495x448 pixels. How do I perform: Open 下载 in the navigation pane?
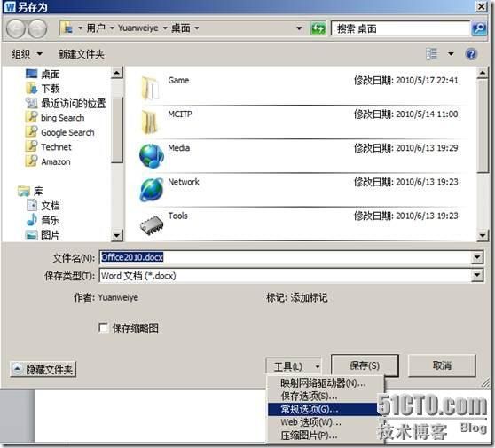click(x=51, y=89)
